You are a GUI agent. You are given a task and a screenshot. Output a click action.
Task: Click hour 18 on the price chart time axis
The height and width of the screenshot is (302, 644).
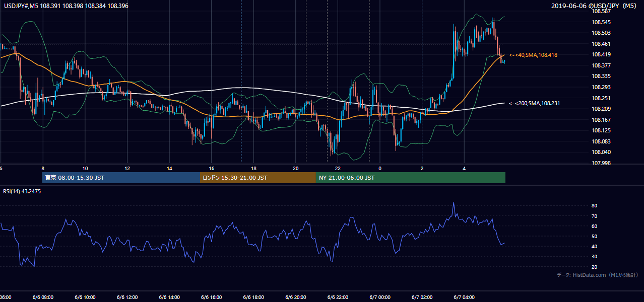(254, 169)
